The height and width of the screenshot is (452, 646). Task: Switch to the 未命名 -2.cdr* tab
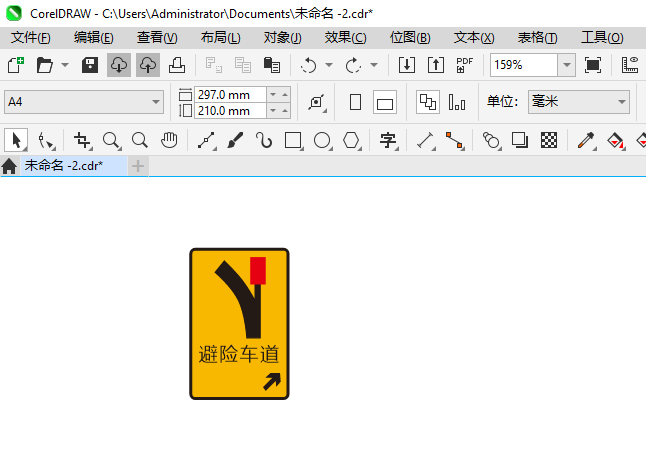74,166
